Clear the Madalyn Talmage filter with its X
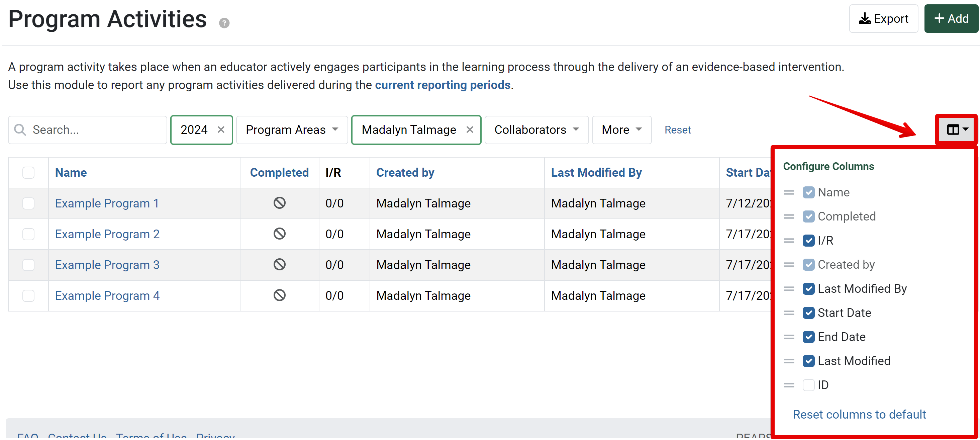The image size is (980, 440). coord(470,130)
